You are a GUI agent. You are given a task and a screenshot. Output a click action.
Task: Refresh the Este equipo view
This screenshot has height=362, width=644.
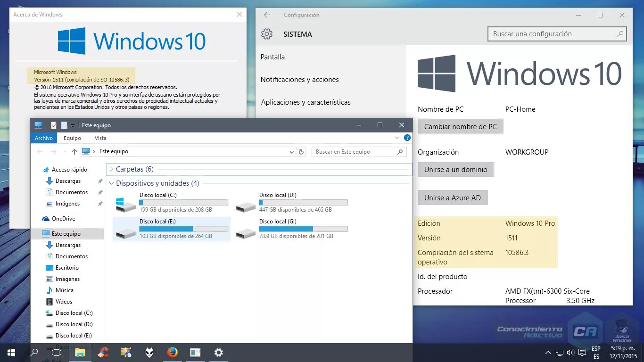pyautogui.click(x=301, y=152)
